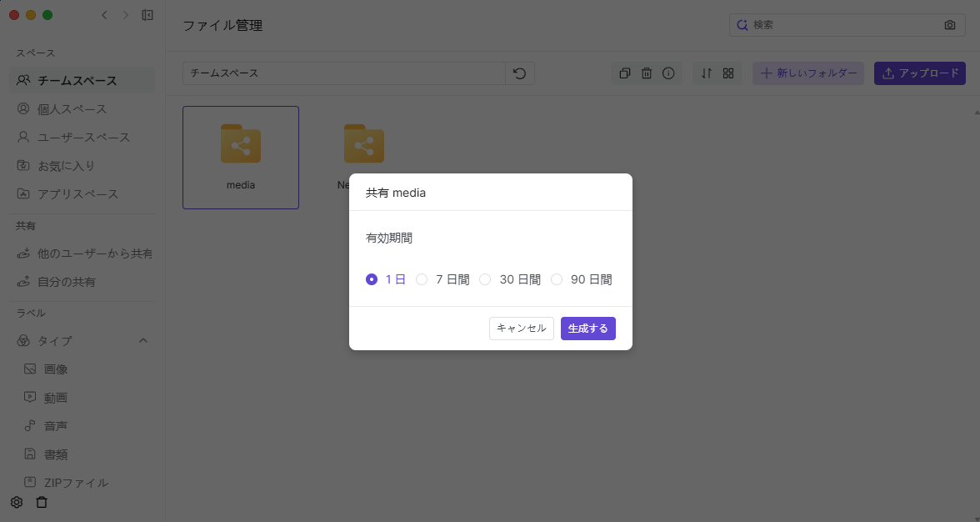Select the 1 日 radio button

pyautogui.click(x=372, y=280)
